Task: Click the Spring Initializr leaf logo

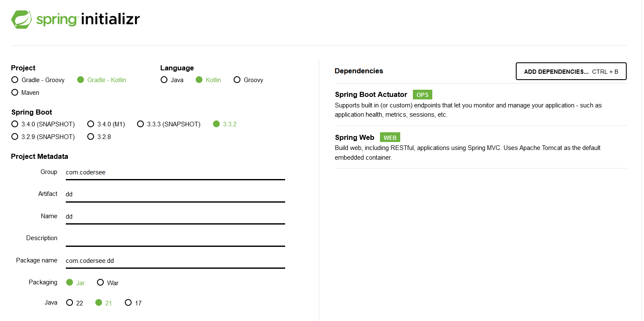Action: (x=22, y=19)
